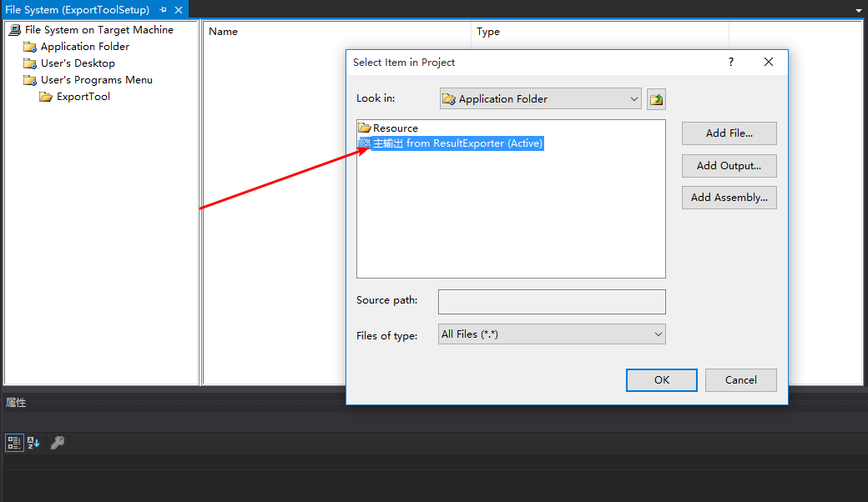Click the Application Folder icon in tree
868x502 pixels.
(30, 47)
